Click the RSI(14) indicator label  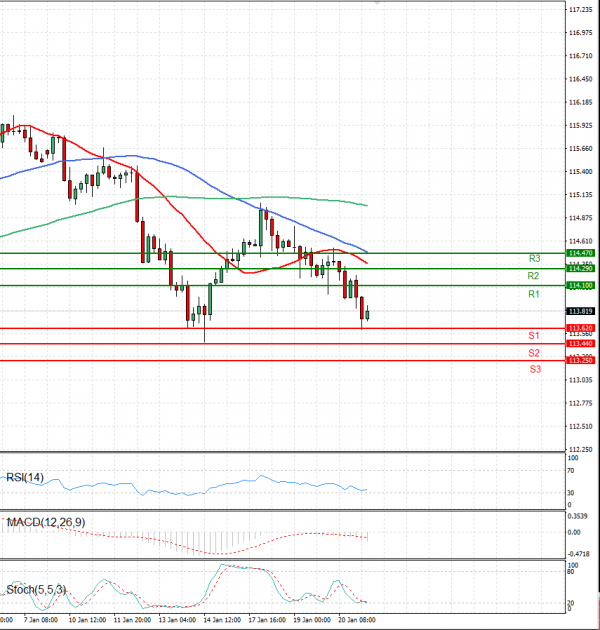(x=25, y=478)
